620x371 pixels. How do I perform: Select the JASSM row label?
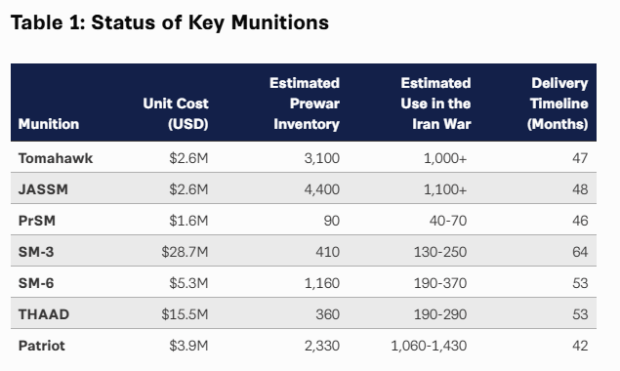43,189
